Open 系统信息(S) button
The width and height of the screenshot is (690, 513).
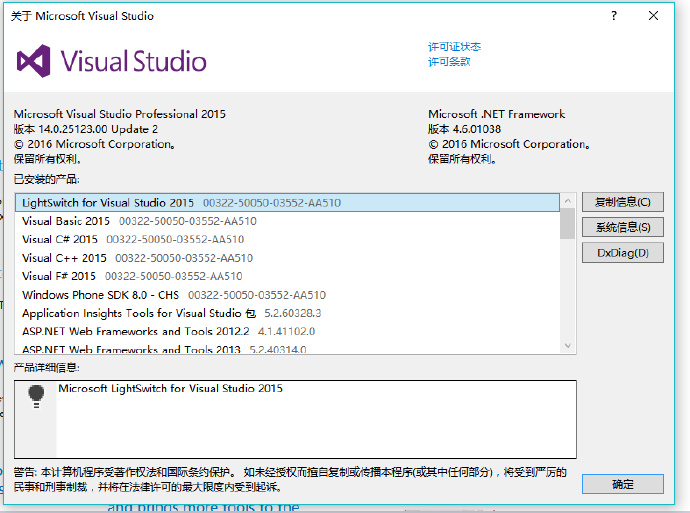coord(622,227)
